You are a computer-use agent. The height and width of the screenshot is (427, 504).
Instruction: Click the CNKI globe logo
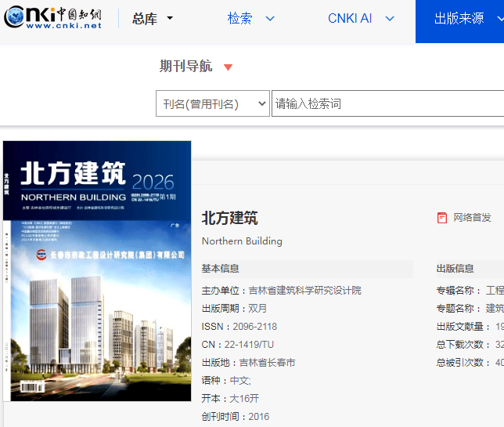point(14,16)
